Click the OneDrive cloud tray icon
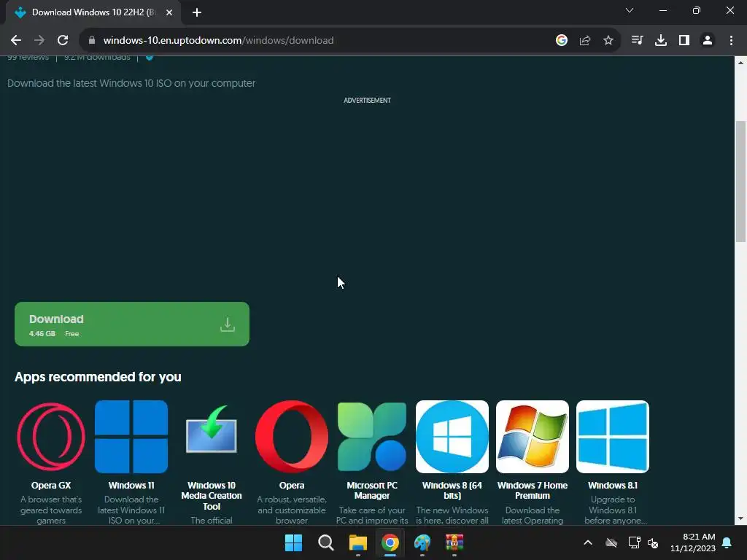 (611, 542)
